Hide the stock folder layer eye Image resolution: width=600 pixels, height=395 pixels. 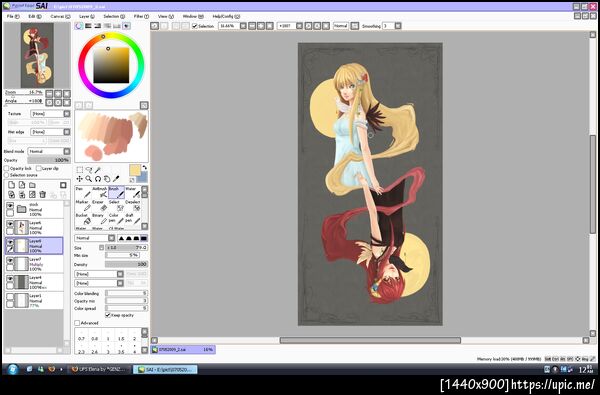coord(10,206)
